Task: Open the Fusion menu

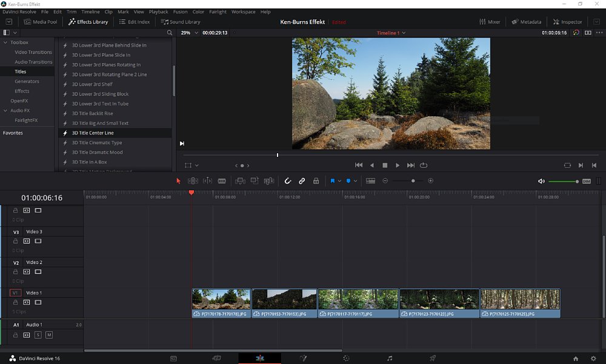Action: click(180, 12)
